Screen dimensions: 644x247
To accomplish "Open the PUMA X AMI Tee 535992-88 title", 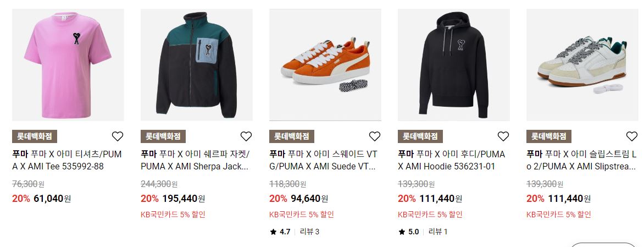I will point(68,160).
